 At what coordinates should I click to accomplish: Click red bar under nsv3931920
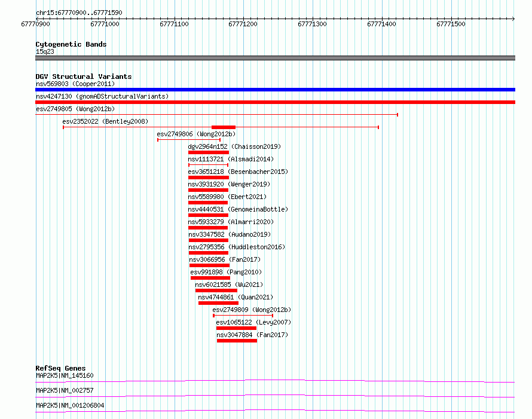[x=209, y=190]
